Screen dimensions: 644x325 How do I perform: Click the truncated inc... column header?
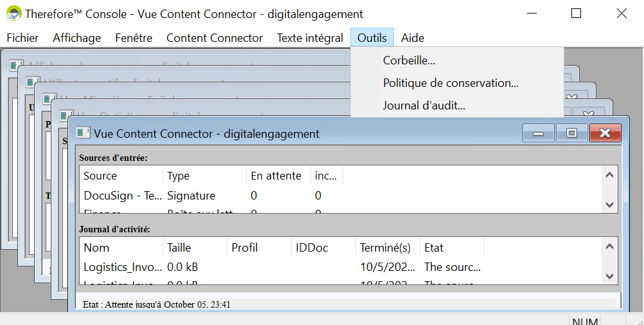coord(327,176)
